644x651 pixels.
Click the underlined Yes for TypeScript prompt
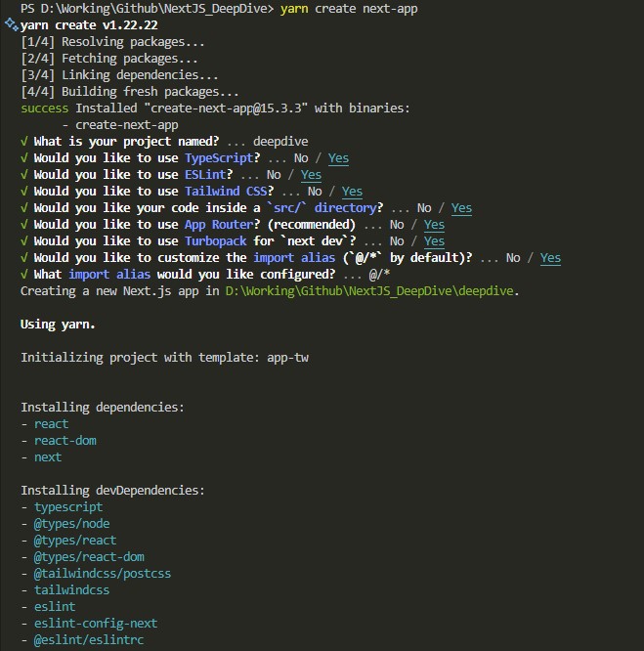338,158
